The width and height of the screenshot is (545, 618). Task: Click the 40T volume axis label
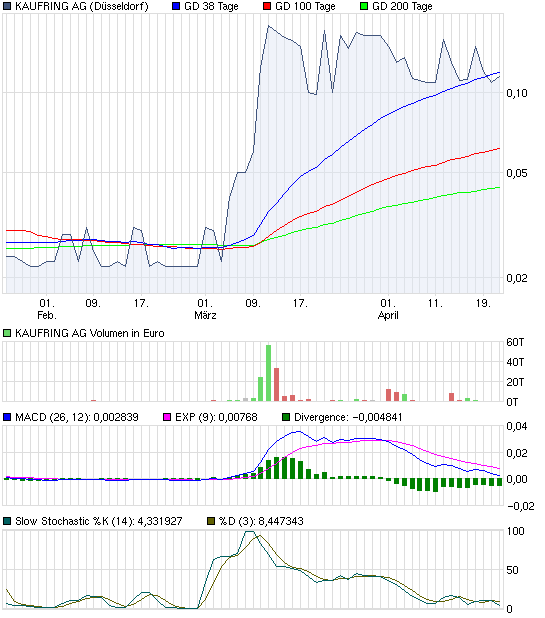(x=515, y=362)
